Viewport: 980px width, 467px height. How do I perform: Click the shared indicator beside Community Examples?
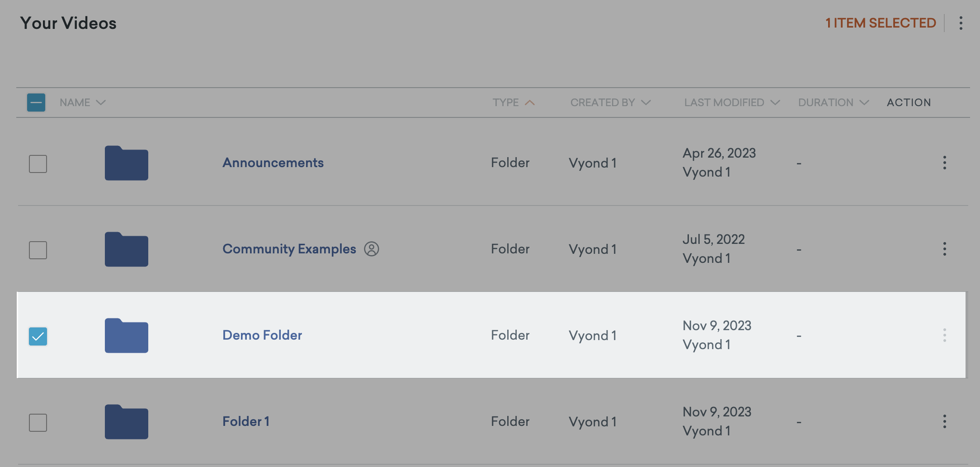[372, 249]
